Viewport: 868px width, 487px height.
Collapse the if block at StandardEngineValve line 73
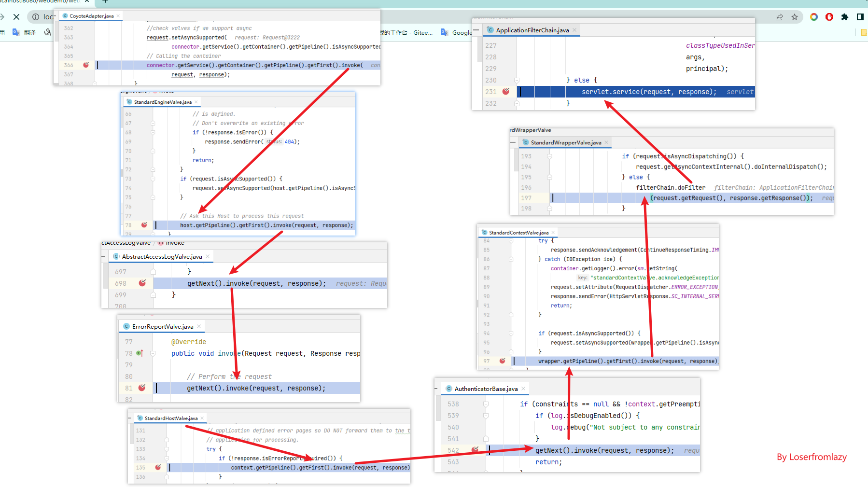click(153, 179)
